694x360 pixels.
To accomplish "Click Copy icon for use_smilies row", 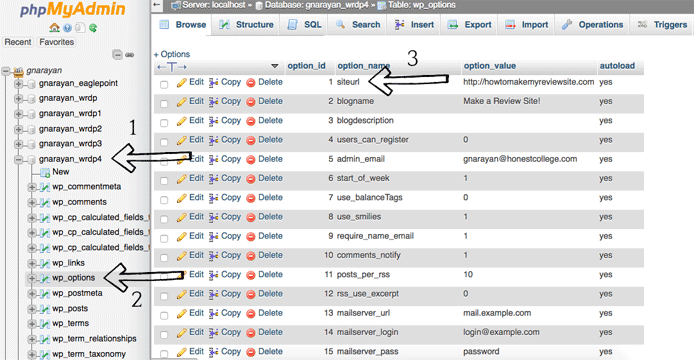I will coord(213,217).
